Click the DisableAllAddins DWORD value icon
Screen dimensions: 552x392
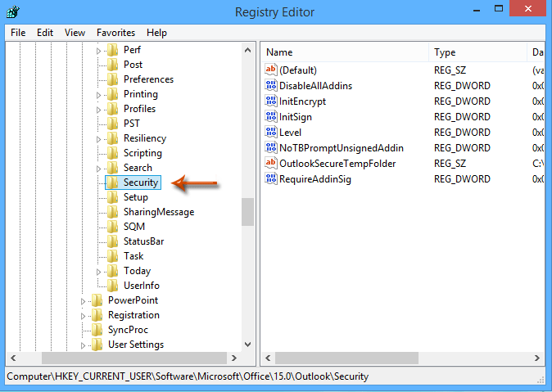pyautogui.click(x=271, y=85)
